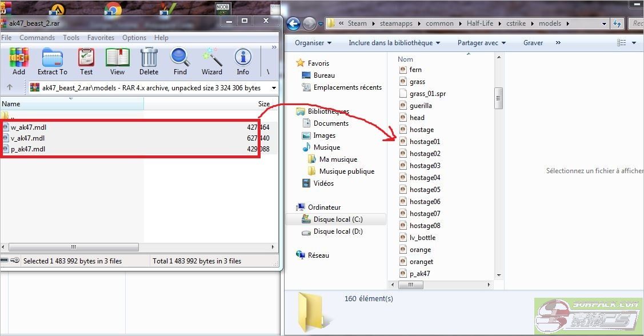644x336 pixels.
Task: Expand the WinRAR archive path dropdown
Action: (x=274, y=88)
